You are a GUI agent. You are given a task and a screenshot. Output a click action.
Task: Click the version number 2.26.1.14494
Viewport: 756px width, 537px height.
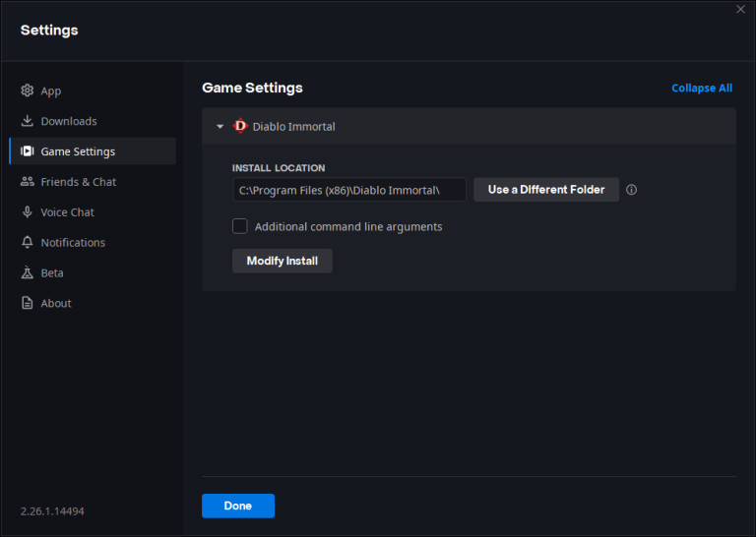tap(54, 511)
